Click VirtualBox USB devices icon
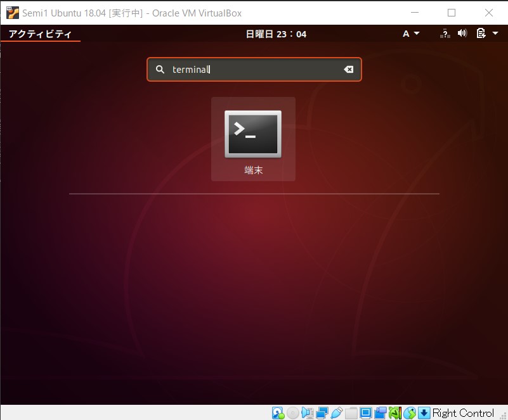Image resolution: width=508 pixels, height=420 pixels. (x=337, y=413)
